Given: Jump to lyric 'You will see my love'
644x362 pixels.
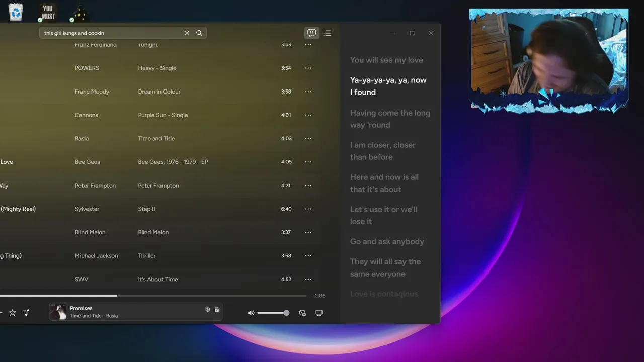Looking at the screenshot, I should click(x=386, y=60).
